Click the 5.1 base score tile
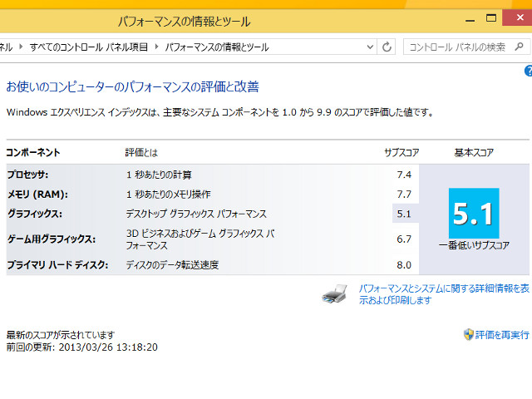Image resolution: width=532 pixels, height=399 pixels. pos(474,214)
